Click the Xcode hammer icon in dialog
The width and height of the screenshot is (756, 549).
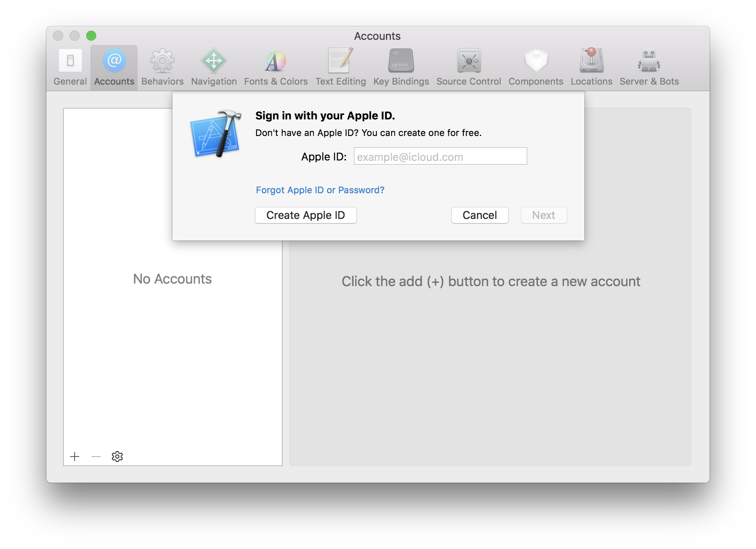[216, 134]
